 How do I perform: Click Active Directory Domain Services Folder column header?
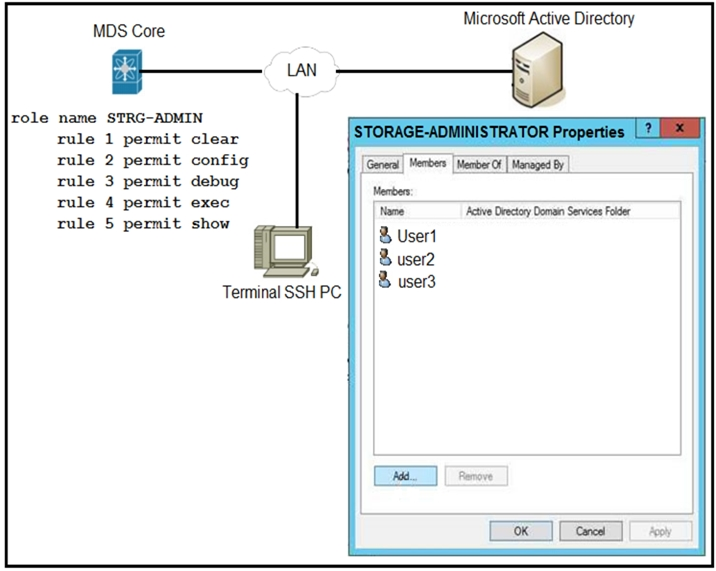click(547, 211)
